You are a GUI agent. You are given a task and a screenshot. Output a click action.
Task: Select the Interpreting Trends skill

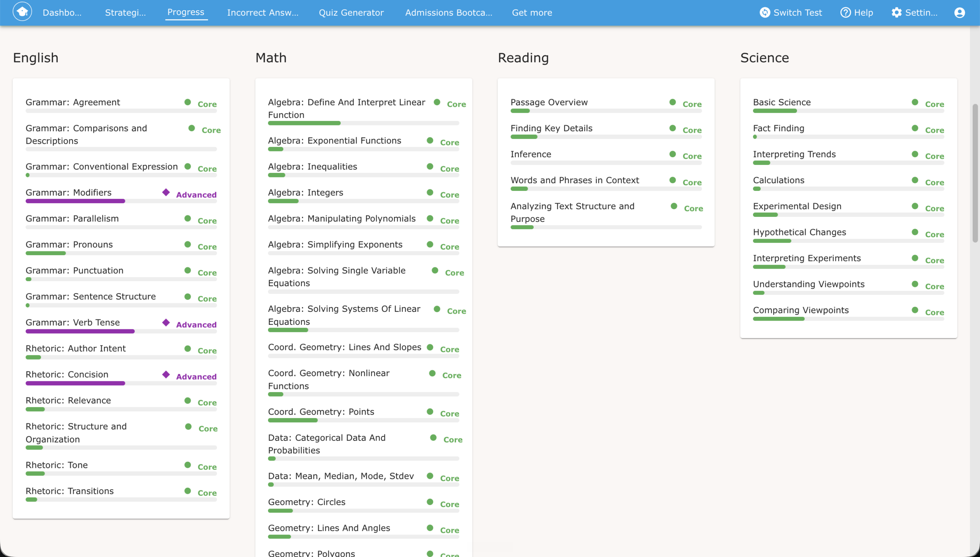point(794,154)
